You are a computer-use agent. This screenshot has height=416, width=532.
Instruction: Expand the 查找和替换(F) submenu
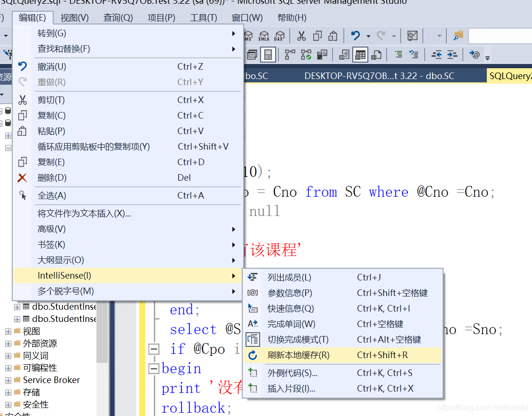[127, 49]
